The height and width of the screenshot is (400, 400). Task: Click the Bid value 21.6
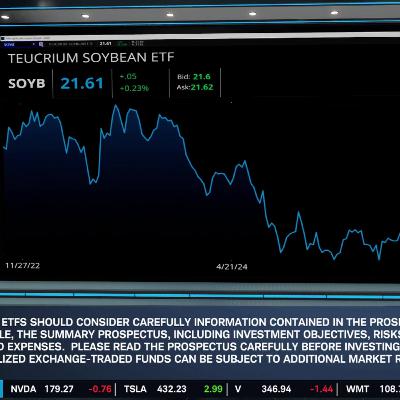[202, 77]
